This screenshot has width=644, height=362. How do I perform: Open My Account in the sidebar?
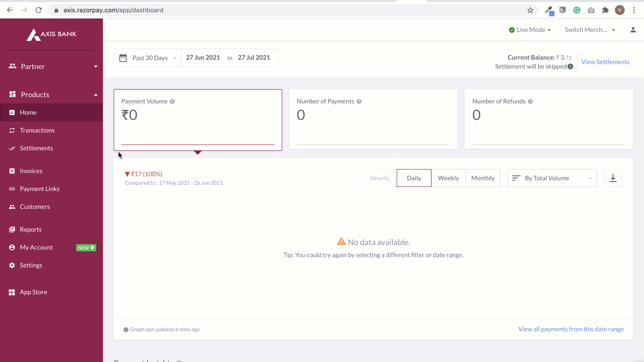[x=52, y=247]
